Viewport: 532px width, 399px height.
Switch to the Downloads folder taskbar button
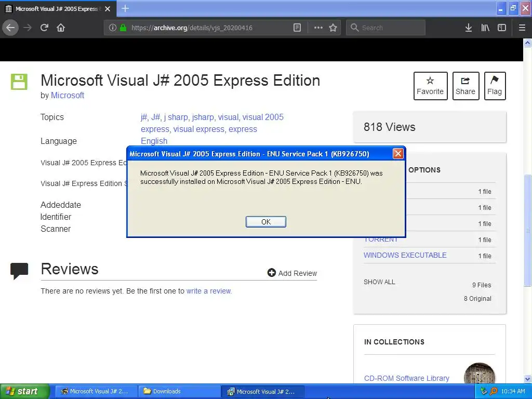pos(179,391)
